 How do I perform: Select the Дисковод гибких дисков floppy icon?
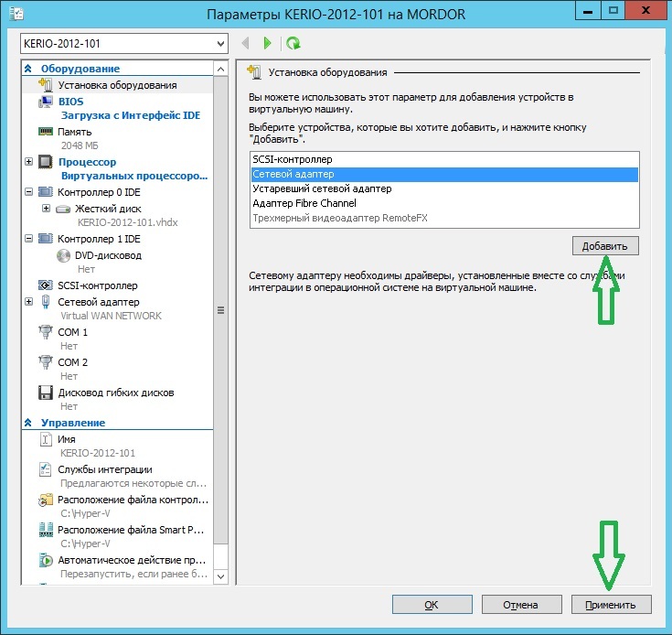(x=46, y=393)
